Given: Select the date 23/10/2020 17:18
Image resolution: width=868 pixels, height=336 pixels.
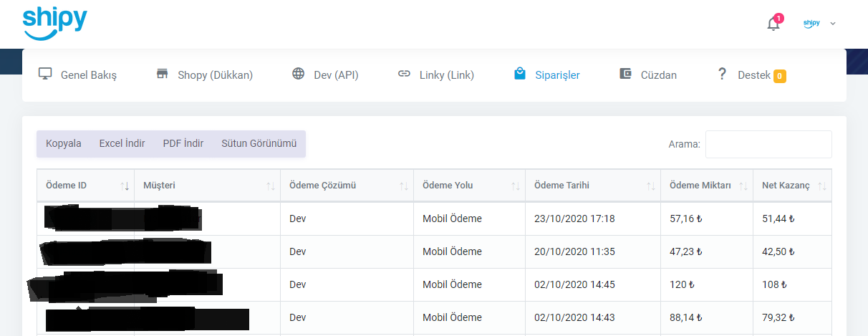Looking at the screenshot, I should [x=574, y=219].
